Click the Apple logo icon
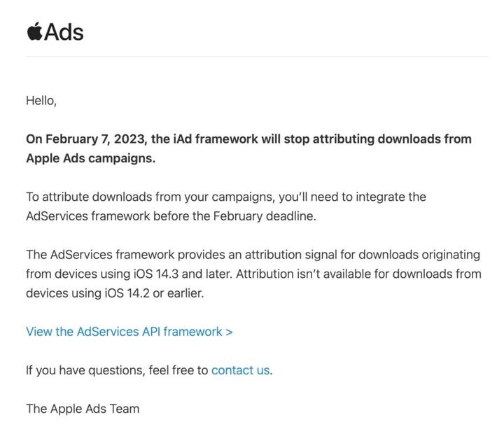 pyautogui.click(x=34, y=31)
